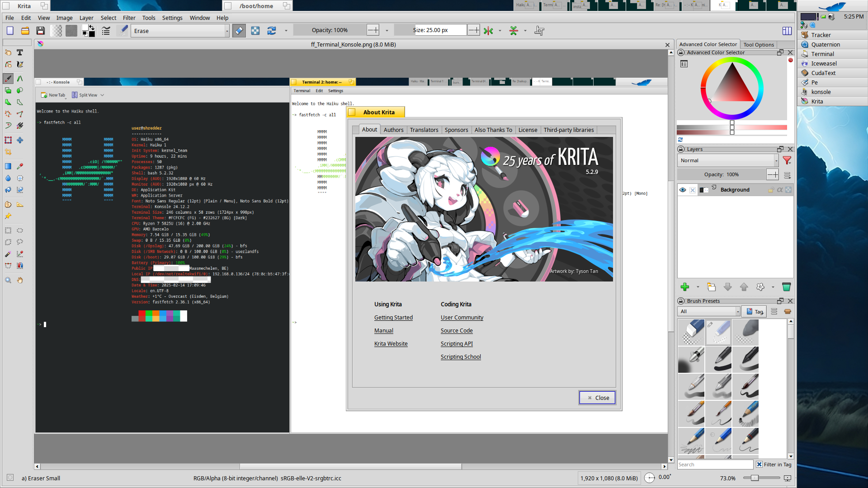Select the Text tool in toolbox
868x488 pixels.
(20, 52)
